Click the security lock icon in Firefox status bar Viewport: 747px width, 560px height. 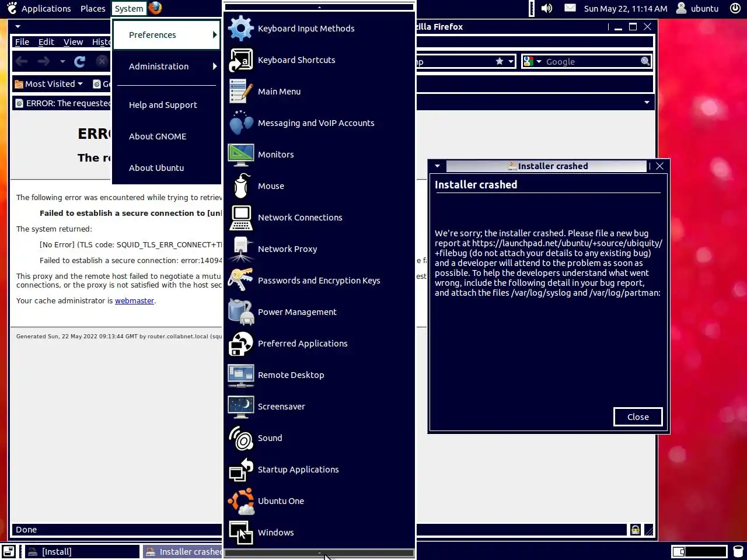(x=635, y=530)
